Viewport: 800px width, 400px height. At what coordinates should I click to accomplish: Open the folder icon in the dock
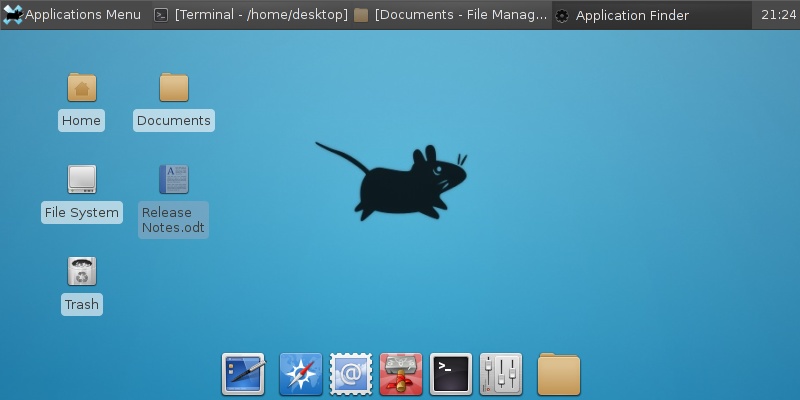click(x=559, y=375)
